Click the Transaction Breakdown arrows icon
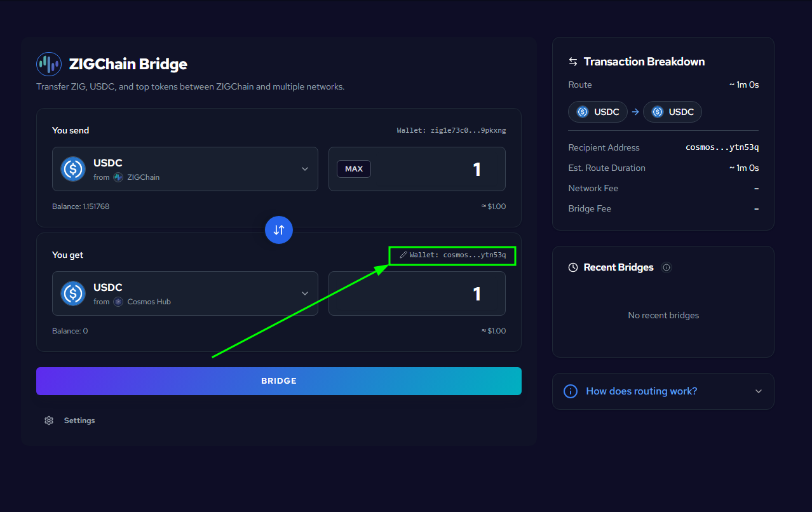The image size is (812, 512). pyautogui.click(x=572, y=61)
